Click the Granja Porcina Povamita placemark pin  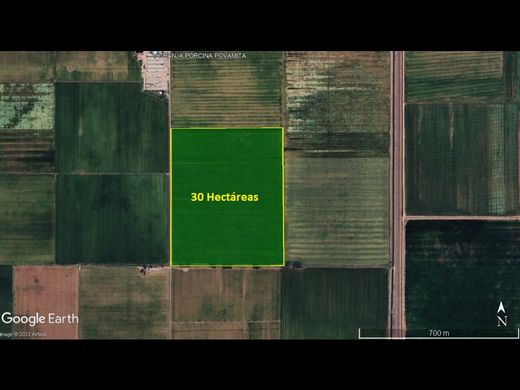coord(155,54)
